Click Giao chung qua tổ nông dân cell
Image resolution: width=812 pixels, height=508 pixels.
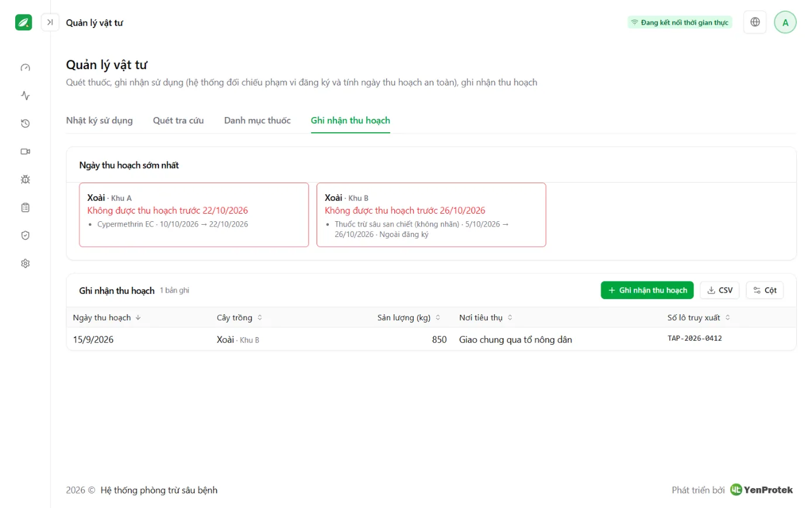tap(515, 339)
